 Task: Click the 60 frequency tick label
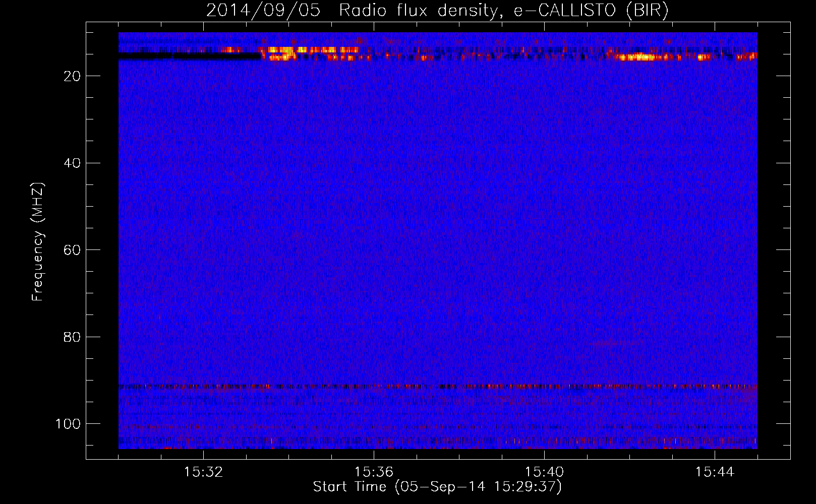click(73, 250)
